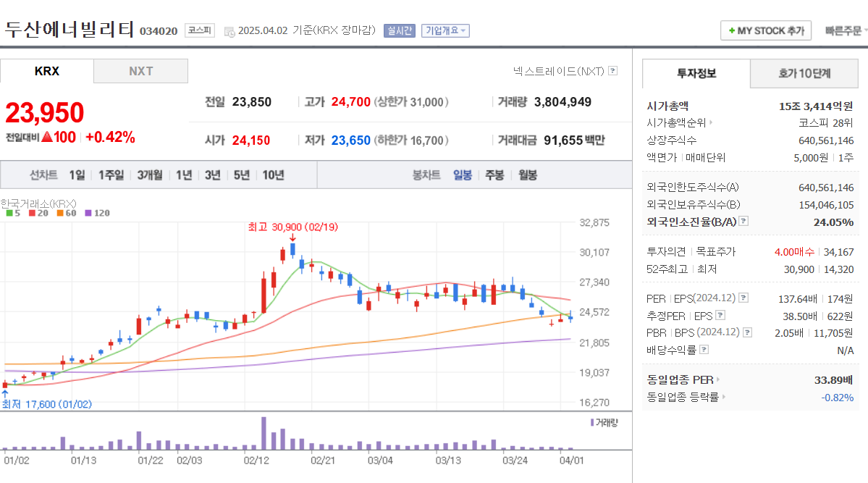Click the 거래량 value 3,804,949
This screenshot has width=868, height=483.
click(562, 102)
